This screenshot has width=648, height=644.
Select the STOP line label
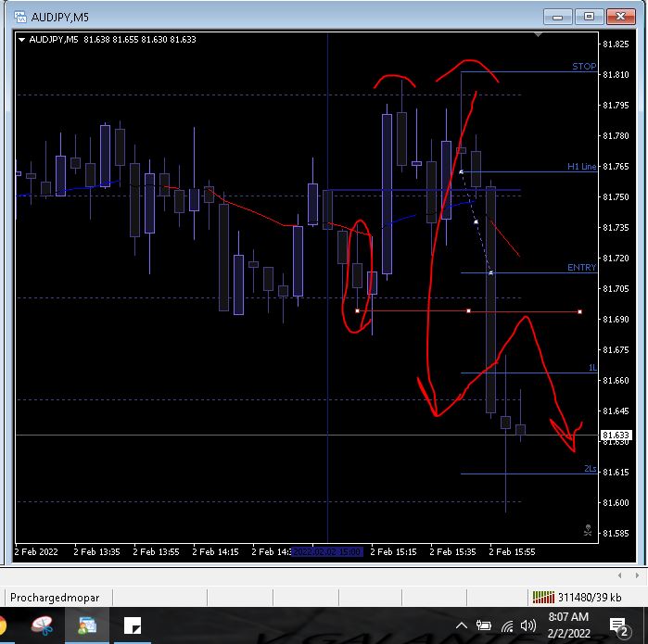click(584, 67)
